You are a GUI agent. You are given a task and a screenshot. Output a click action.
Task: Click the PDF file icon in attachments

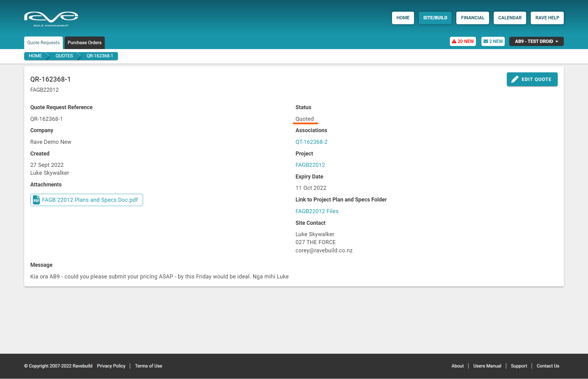click(x=36, y=200)
